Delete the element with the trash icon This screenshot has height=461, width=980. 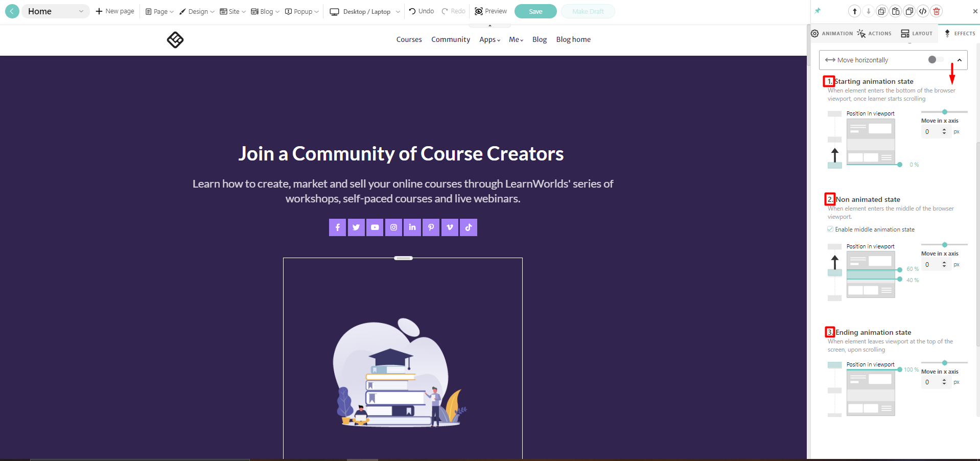937,11
